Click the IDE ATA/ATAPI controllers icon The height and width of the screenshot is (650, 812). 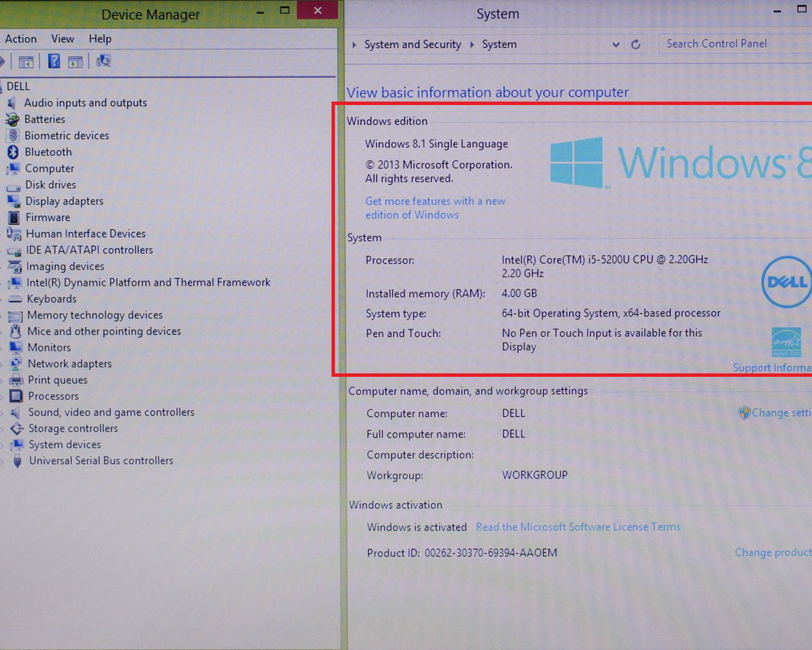(x=14, y=250)
